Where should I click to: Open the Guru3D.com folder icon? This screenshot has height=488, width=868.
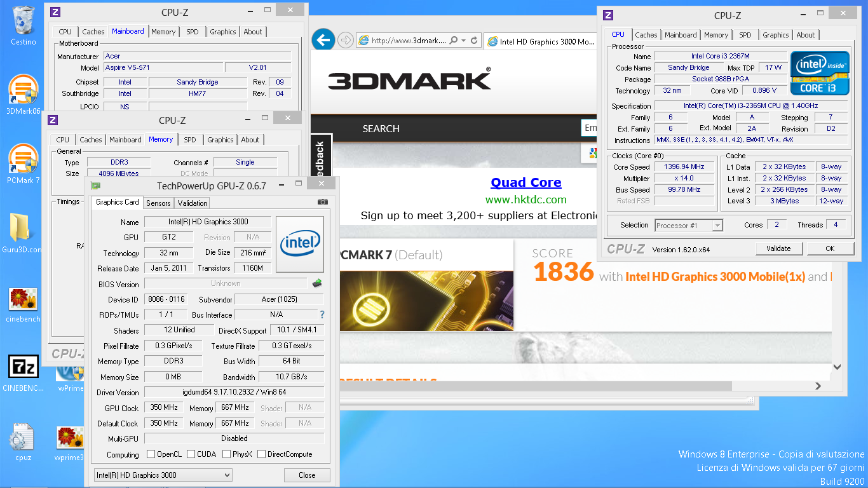point(22,233)
